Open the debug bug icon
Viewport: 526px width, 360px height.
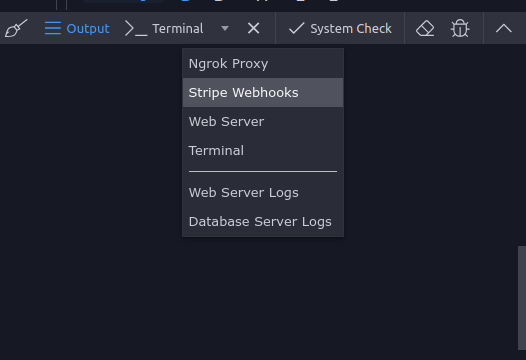click(x=460, y=28)
